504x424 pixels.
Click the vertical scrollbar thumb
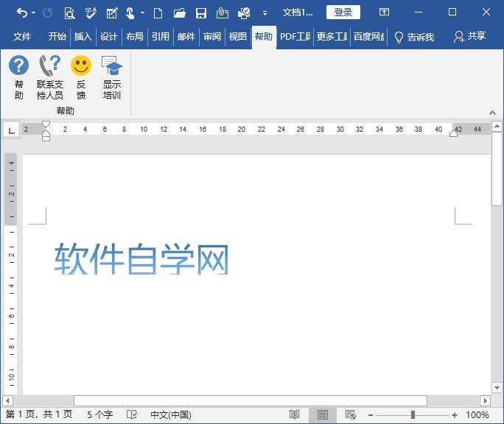497,169
